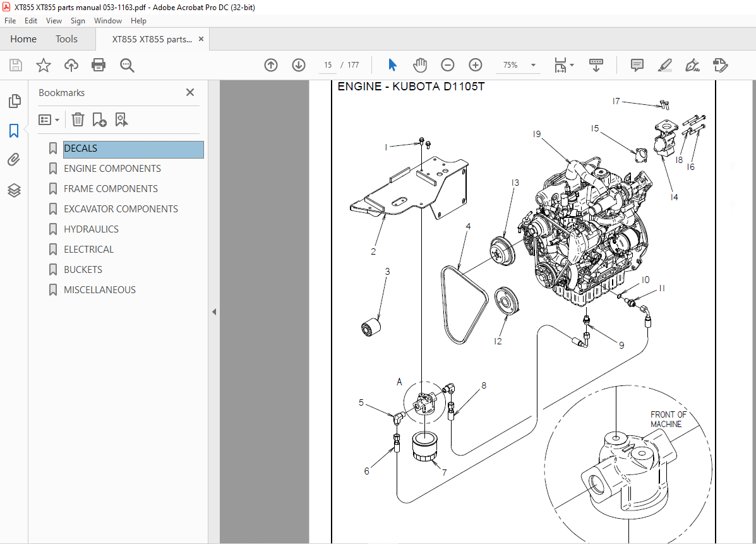Switch to the Home tab
This screenshot has width=756, height=544.
click(23, 39)
